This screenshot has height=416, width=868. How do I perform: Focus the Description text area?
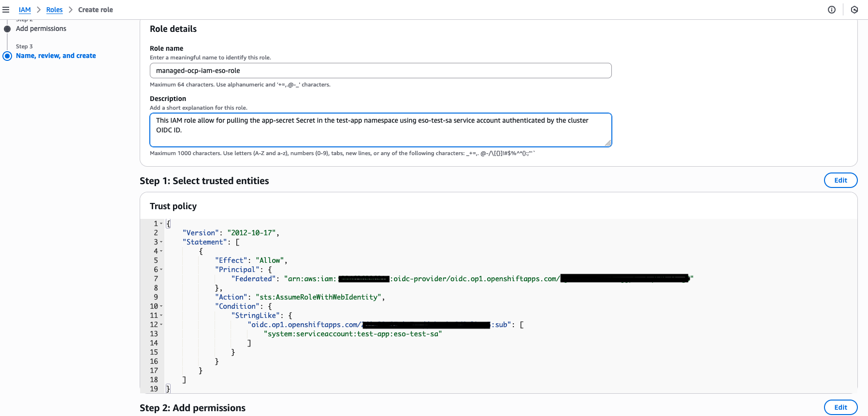pos(380,130)
